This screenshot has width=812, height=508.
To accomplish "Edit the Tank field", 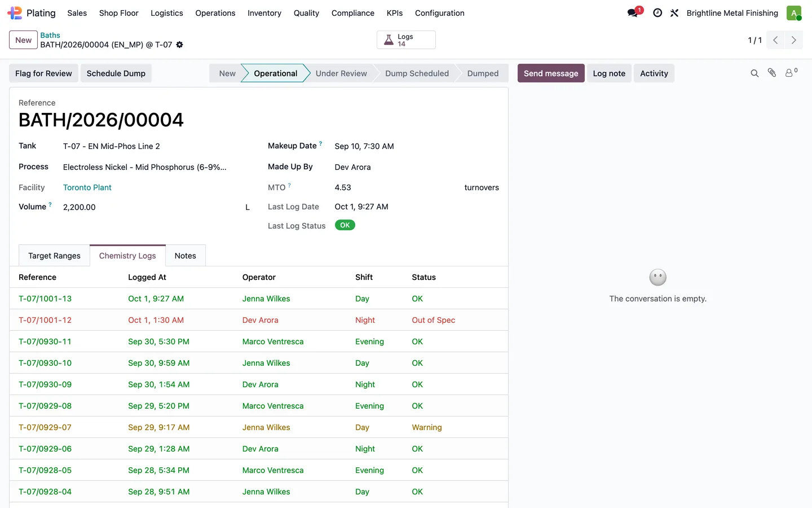I will [x=156, y=146].
